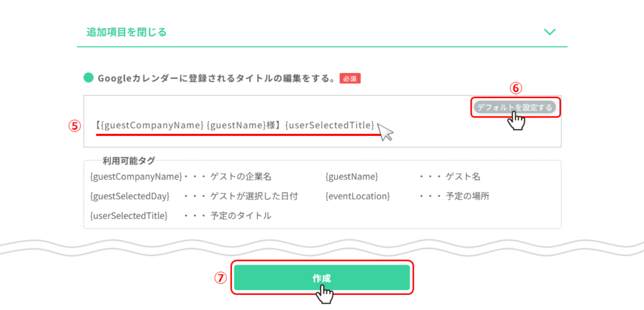Viewport: 644px width, 310px height.
Task: Select the {userSelectedTitle} tag in available tags
Action: [x=129, y=216]
